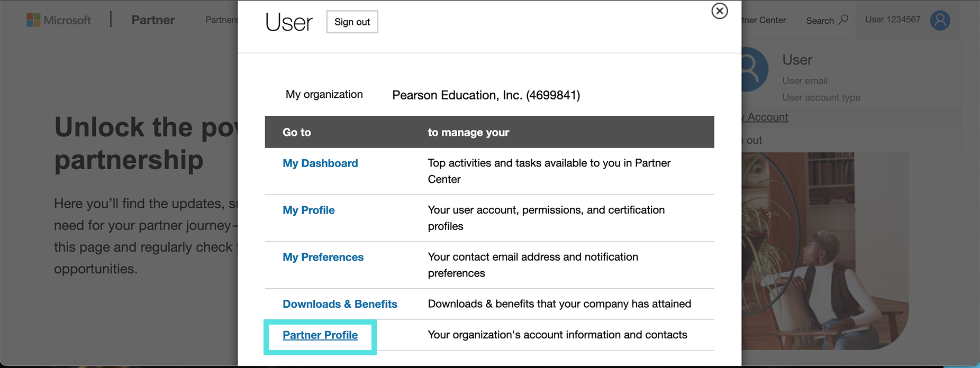Open the Partner Profile link

(320, 335)
